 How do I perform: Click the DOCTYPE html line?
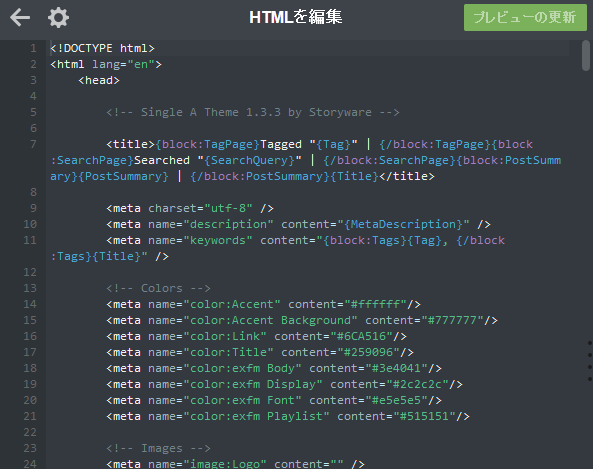(102, 48)
